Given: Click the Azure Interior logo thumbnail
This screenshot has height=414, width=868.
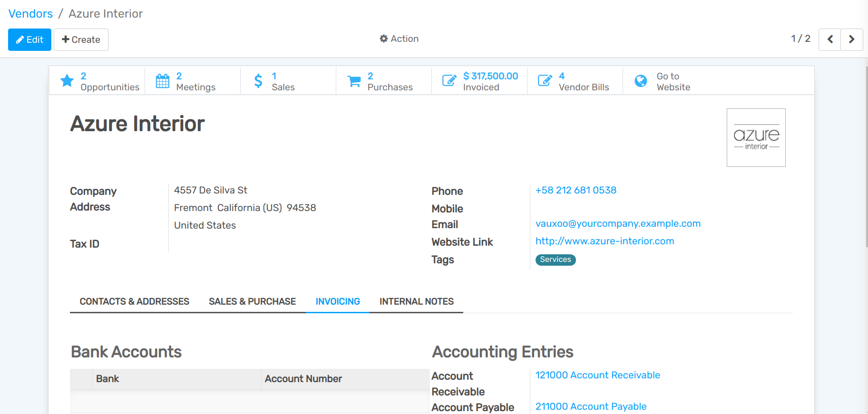Looking at the screenshot, I should click(756, 138).
